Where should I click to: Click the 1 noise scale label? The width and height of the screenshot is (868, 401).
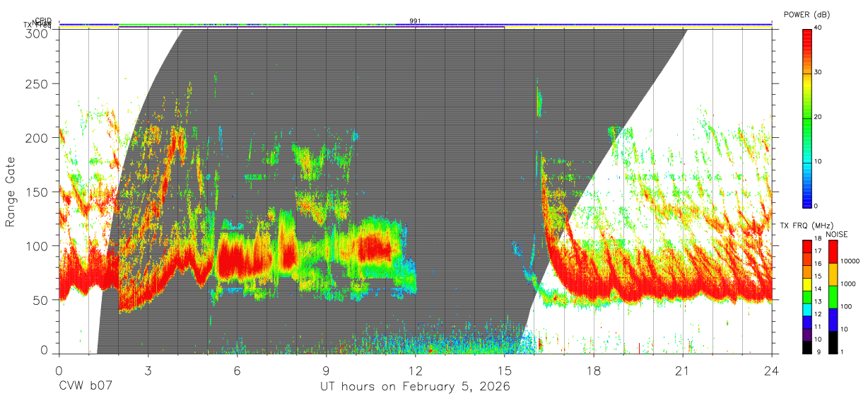pos(842,351)
